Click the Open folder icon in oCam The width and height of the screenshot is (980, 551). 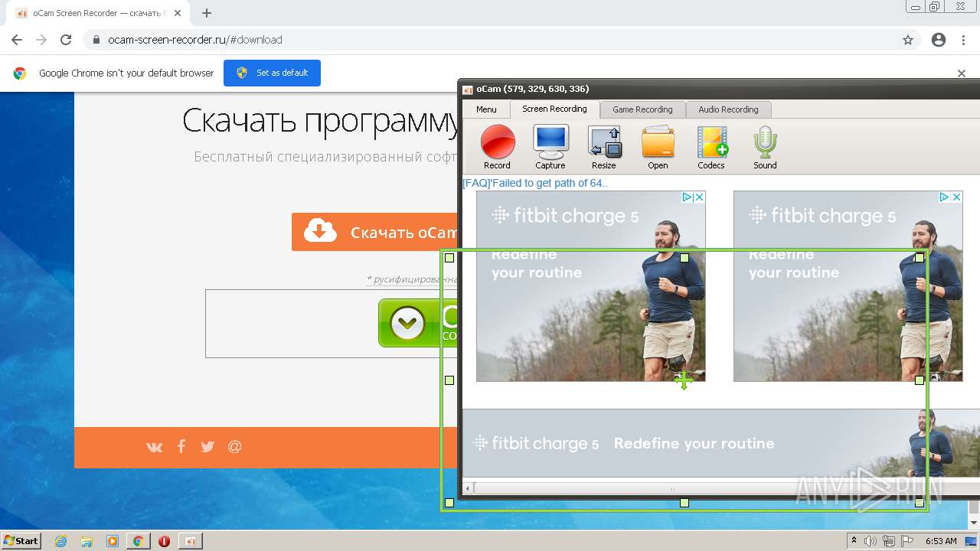tap(658, 148)
